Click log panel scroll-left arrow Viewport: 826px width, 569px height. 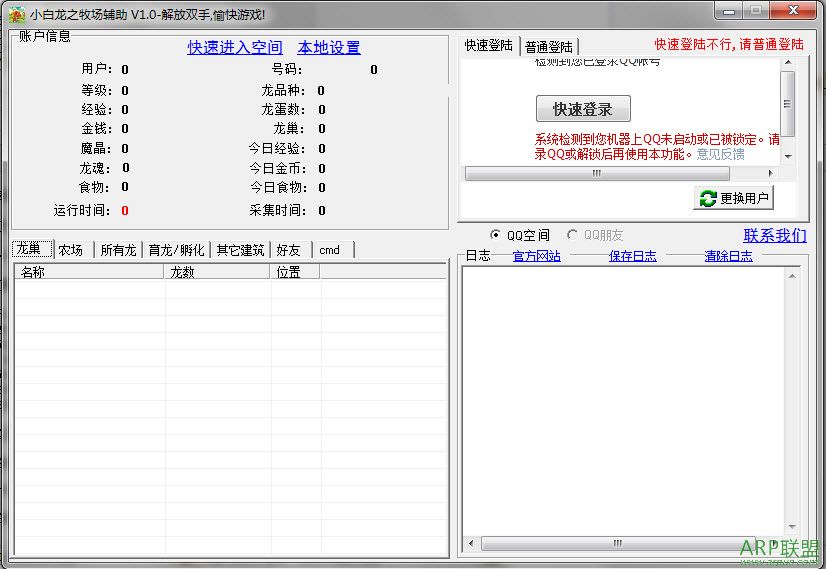471,543
